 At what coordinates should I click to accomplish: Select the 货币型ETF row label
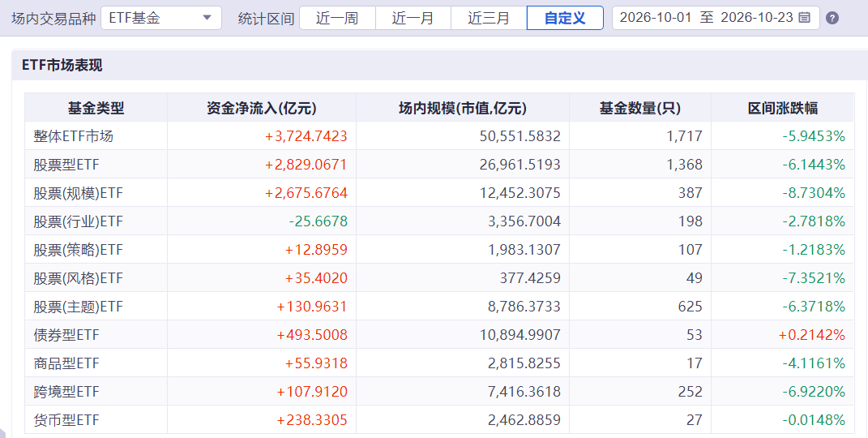point(66,420)
